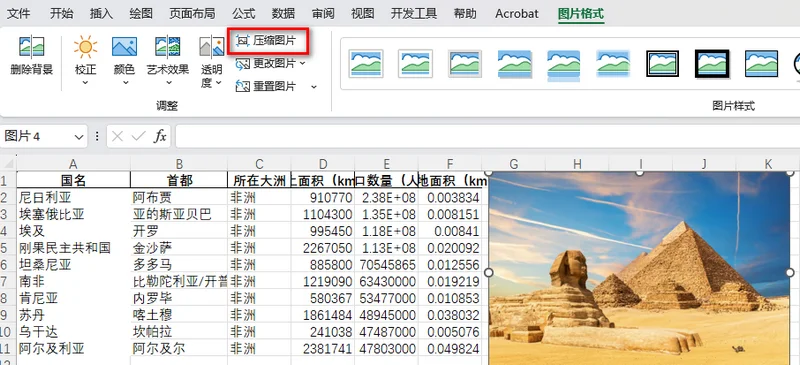The width and height of the screenshot is (800, 365).
Task: Click the picture's left-middle resize handle
Action: [489, 273]
